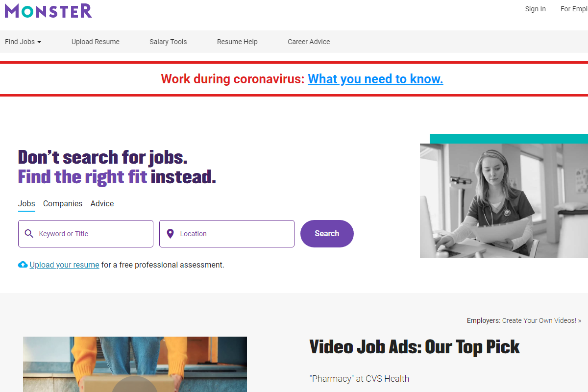Expand the Find Jobs dropdown
This screenshot has height=392, width=588.
23,42
